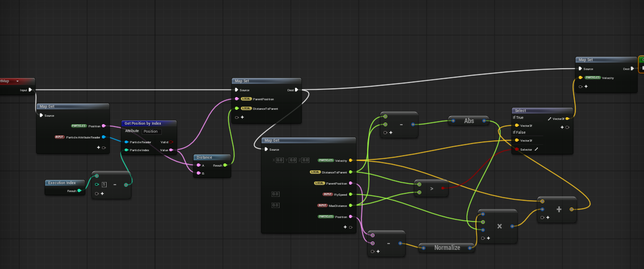
Task: Click the Distance node Result pin
Action: (225, 166)
